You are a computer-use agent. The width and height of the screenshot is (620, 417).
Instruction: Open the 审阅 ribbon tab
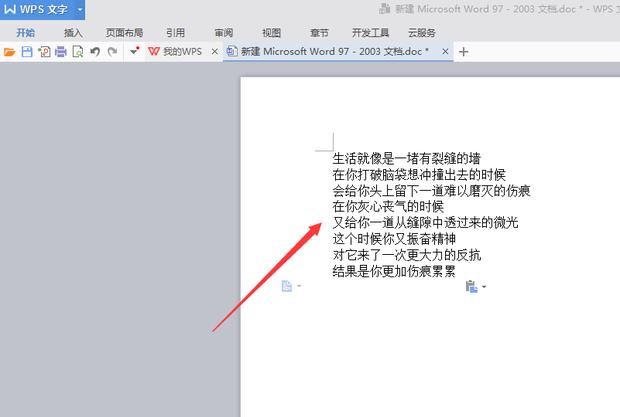(223, 32)
